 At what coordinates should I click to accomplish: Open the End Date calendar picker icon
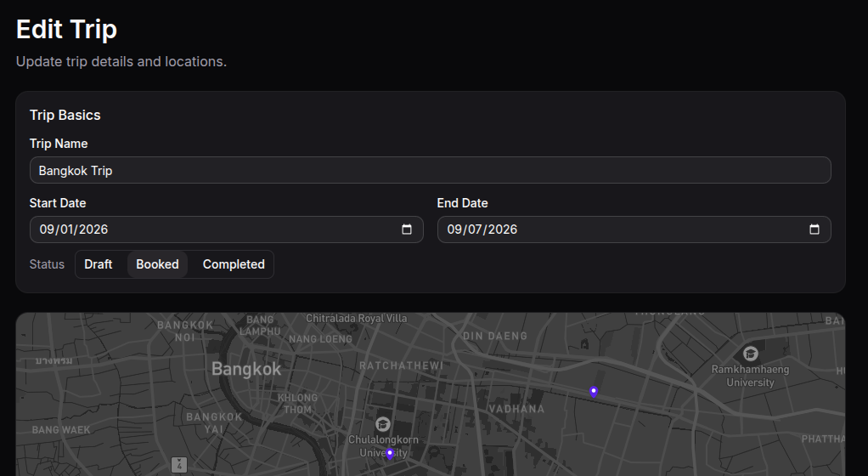click(814, 229)
